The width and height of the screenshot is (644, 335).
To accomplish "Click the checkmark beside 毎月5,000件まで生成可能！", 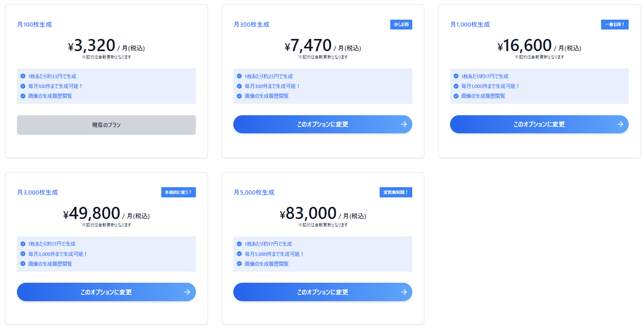I will pyautogui.click(x=239, y=254).
